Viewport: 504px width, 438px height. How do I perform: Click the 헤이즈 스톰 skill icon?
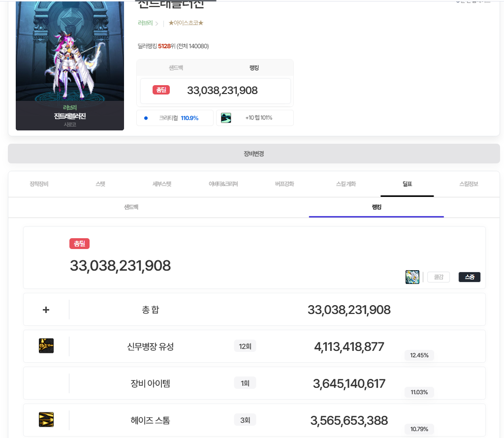(x=46, y=420)
